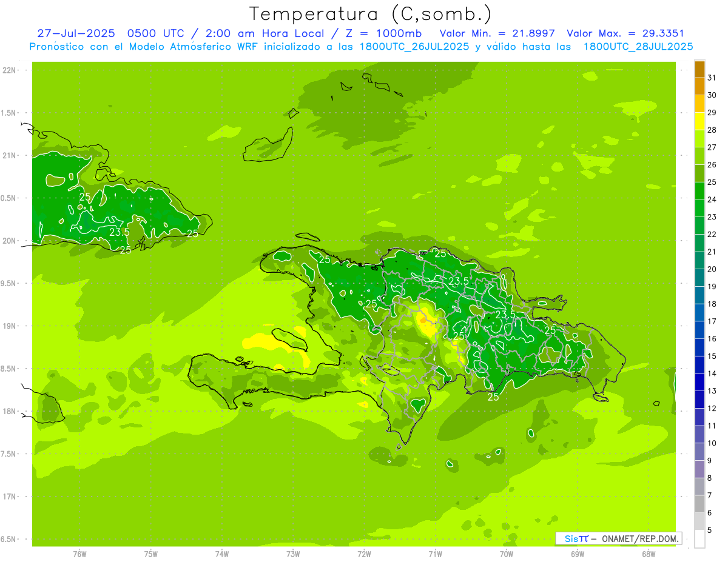
Task: Click the '17N' latitude axis label
Action: pyautogui.click(x=10, y=497)
